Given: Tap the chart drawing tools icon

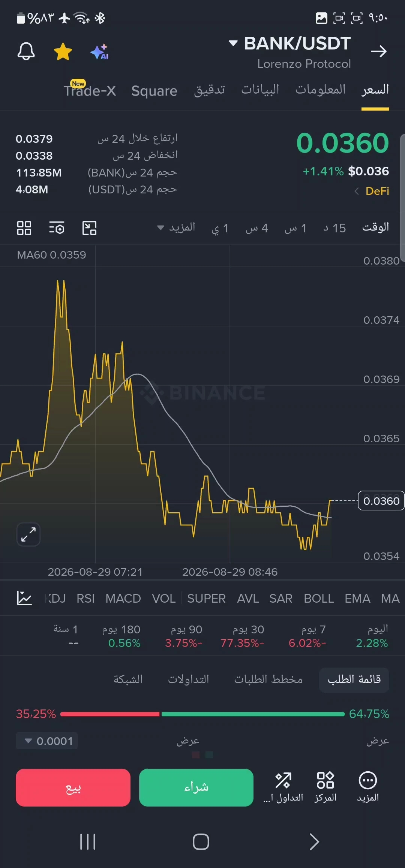Looking at the screenshot, I should 89,228.
